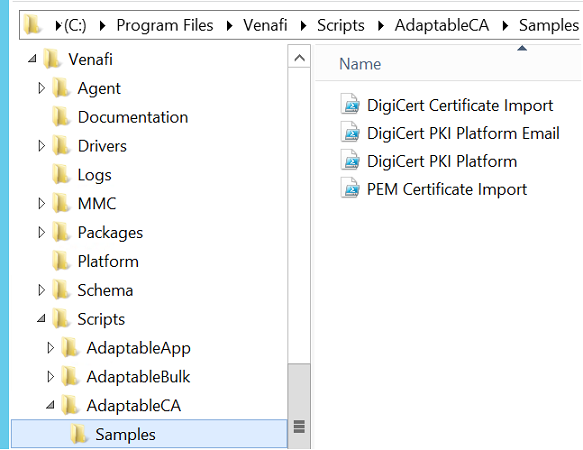Image resolution: width=583 pixels, height=450 pixels.
Task: Click the Documentation folder icon in tree
Action: click(x=61, y=117)
